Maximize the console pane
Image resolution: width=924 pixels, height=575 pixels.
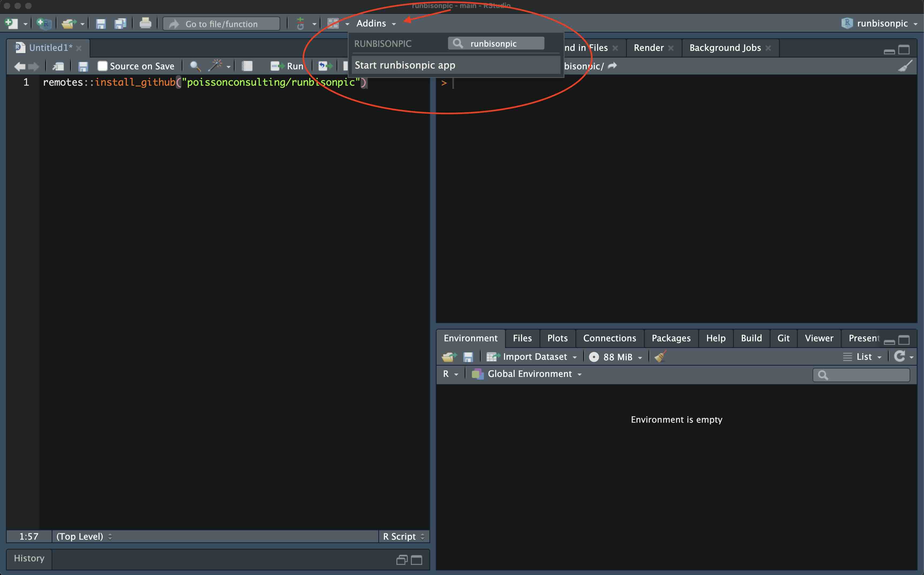(904, 50)
